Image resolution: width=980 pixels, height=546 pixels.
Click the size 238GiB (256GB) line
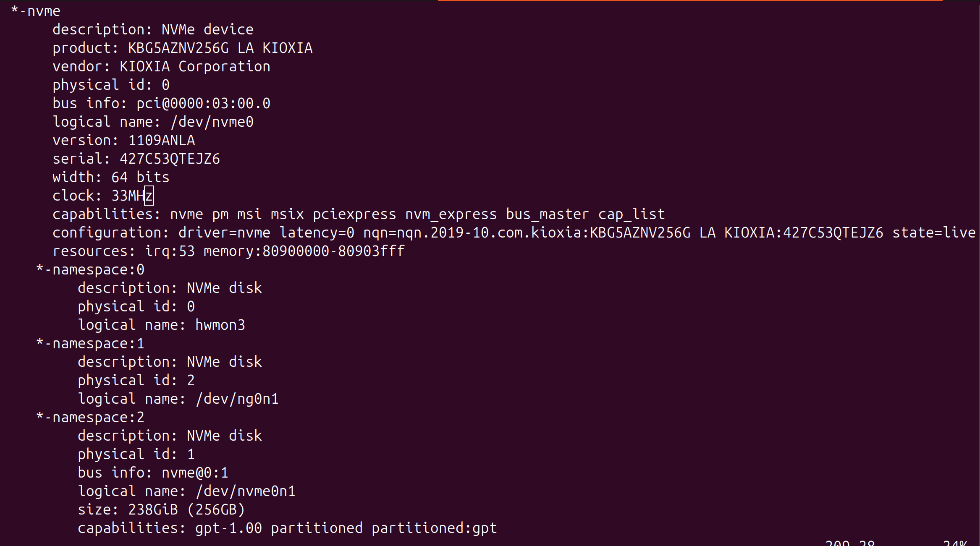[161, 509]
